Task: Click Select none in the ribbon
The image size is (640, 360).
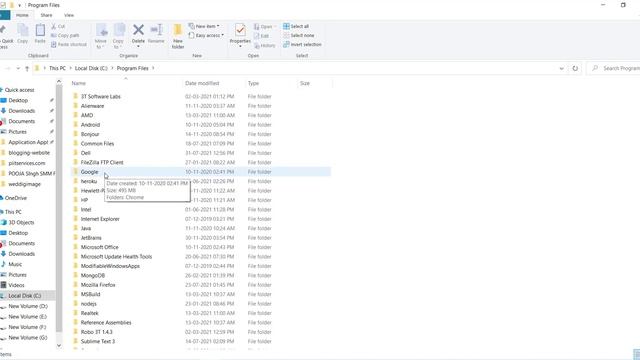Action: [299, 36]
